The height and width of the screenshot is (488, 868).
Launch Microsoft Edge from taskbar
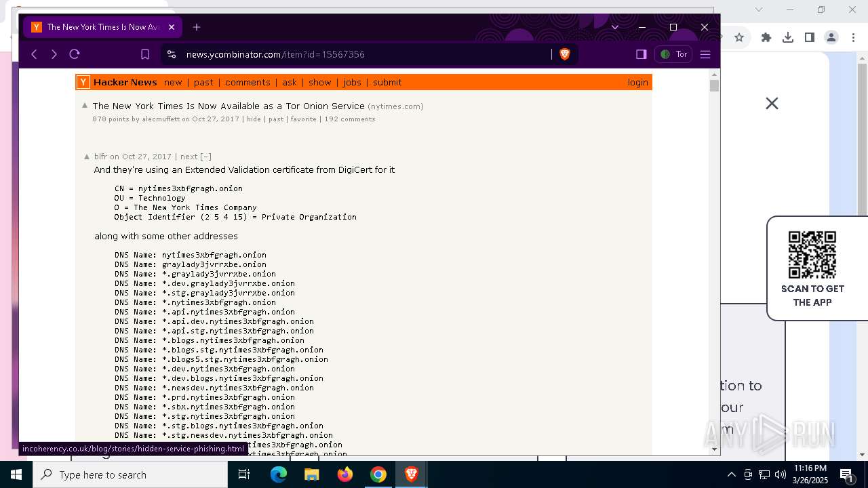point(279,474)
